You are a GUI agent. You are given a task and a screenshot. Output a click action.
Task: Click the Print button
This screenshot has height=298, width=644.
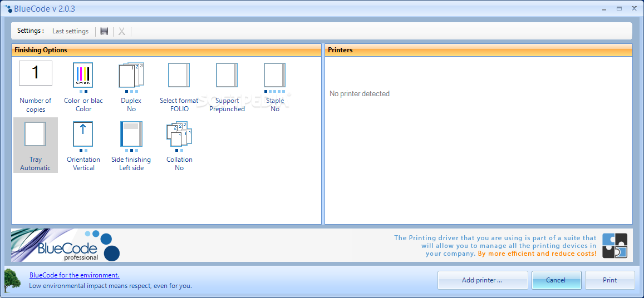coord(609,280)
